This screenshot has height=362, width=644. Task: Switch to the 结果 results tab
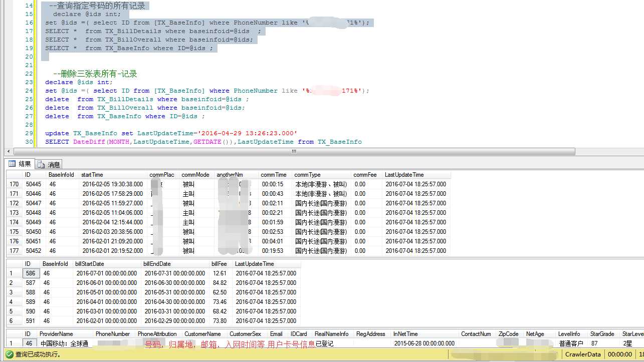tap(20, 164)
